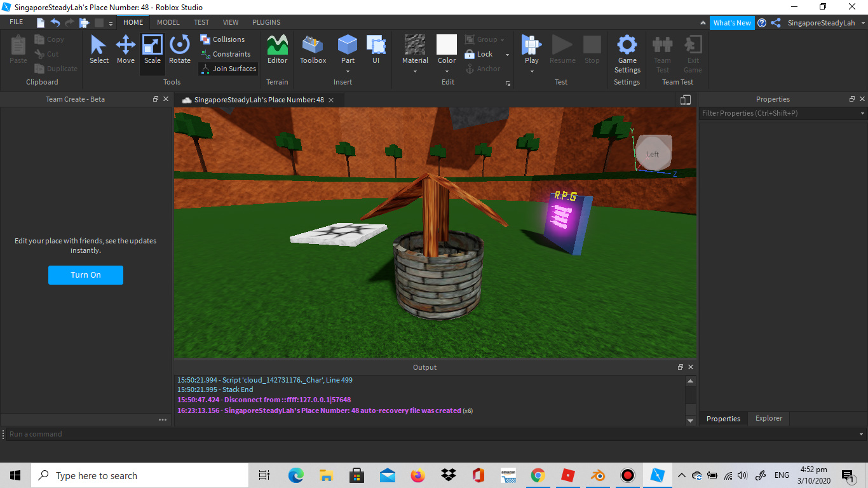This screenshot has height=488, width=868.
Task: Turn On Team Create
Action: [x=86, y=275]
